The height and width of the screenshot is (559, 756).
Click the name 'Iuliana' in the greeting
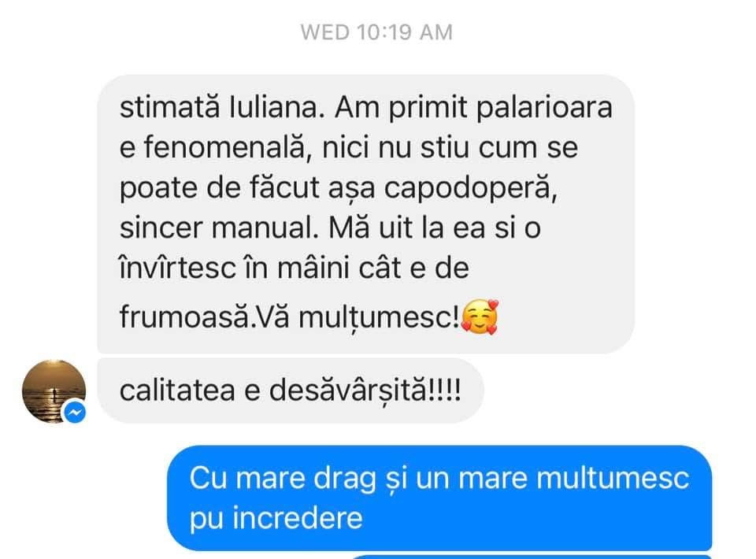coord(273,107)
